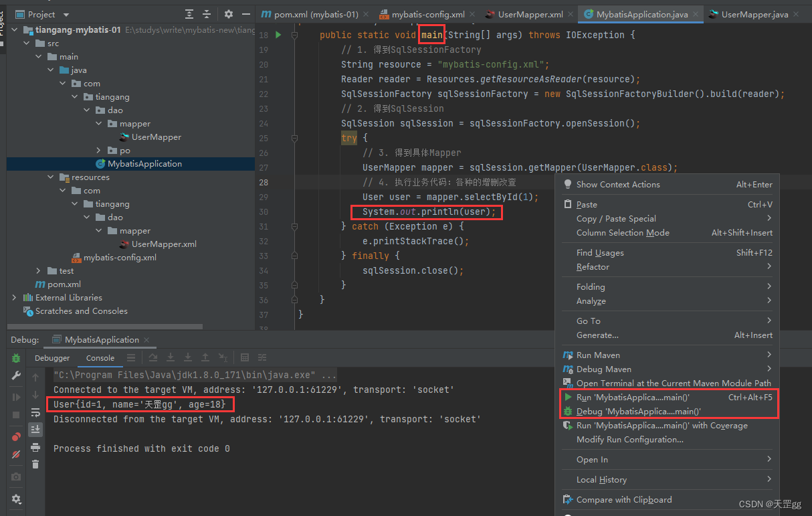Viewport: 812px width, 516px height.
Task: Open Project panel gear options
Action: pyautogui.click(x=229, y=14)
